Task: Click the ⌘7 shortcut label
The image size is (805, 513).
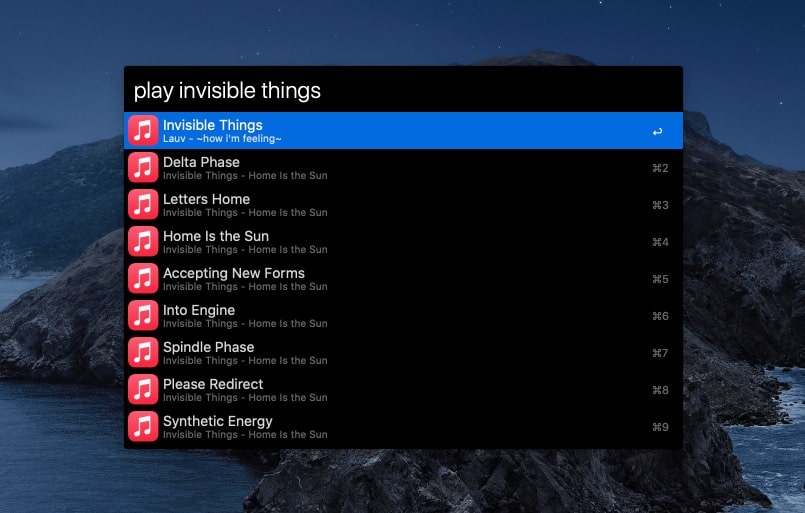Action: coord(660,353)
